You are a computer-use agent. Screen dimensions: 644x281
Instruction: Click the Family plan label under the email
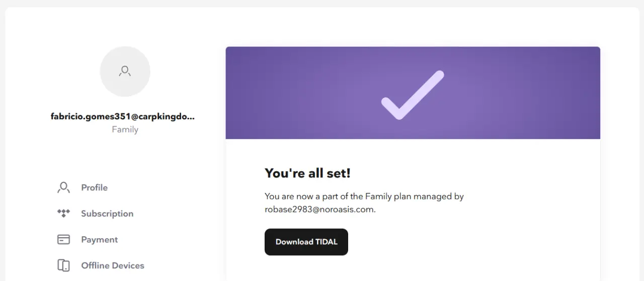pyautogui.click(x=125, y=129)
